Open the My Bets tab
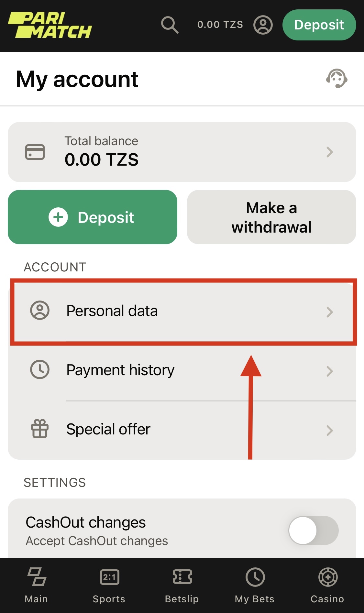The image size is (364, 613). [255, 586]
